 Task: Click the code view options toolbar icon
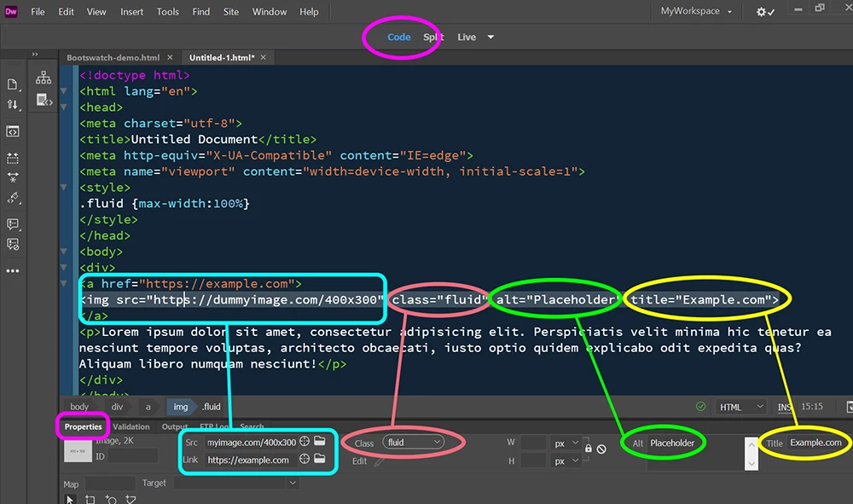click(x=13, y=131)
